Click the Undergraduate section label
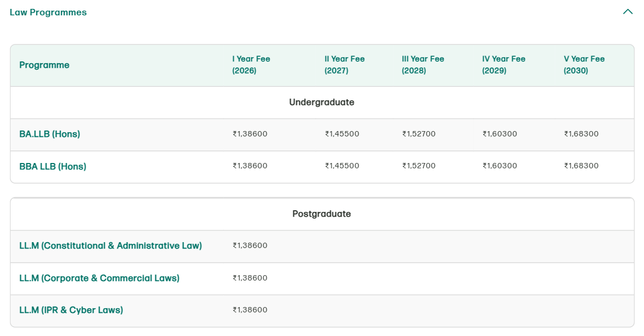644x336 pixels. (321, 102)
